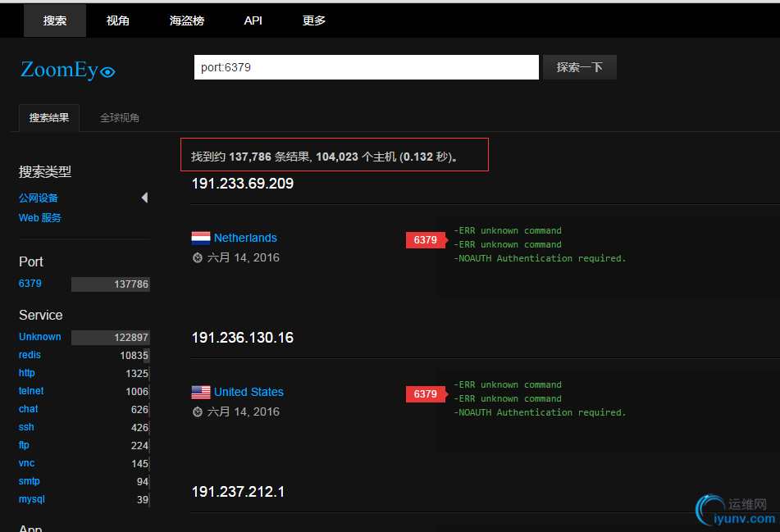Image resolution: width=780 pixels, height=532 pixels.
Task: Click the 1325 http count
Action: tap(137, 374)
